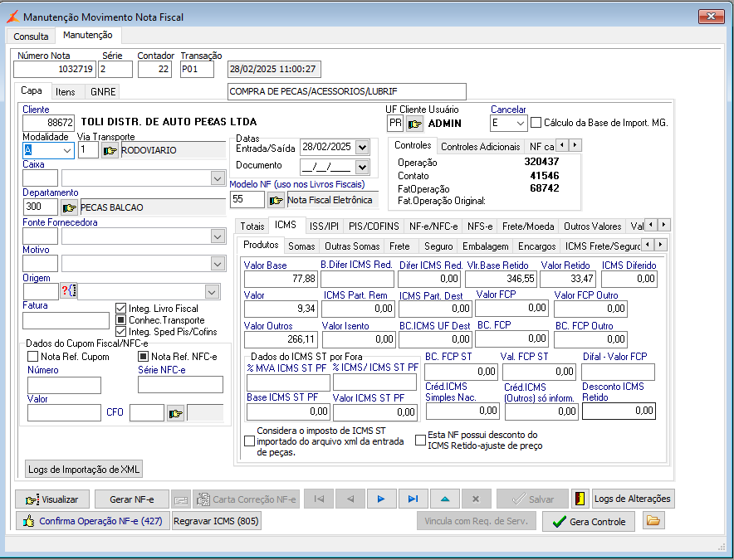Viewport: 734px width, 560px height.
Task: Click the Logs de Importação de XML button
Action: 84,469
